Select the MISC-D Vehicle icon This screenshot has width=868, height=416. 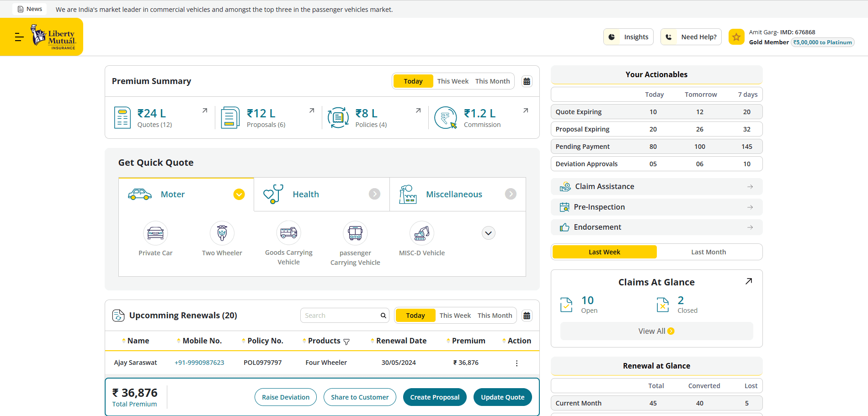[x=421, y=233]
